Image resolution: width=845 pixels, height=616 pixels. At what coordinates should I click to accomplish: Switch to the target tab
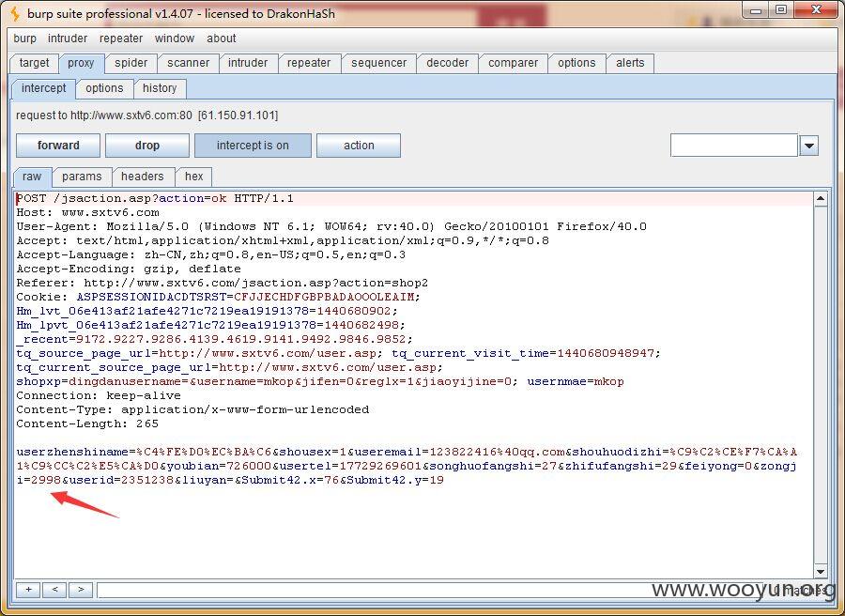(34, 63)
